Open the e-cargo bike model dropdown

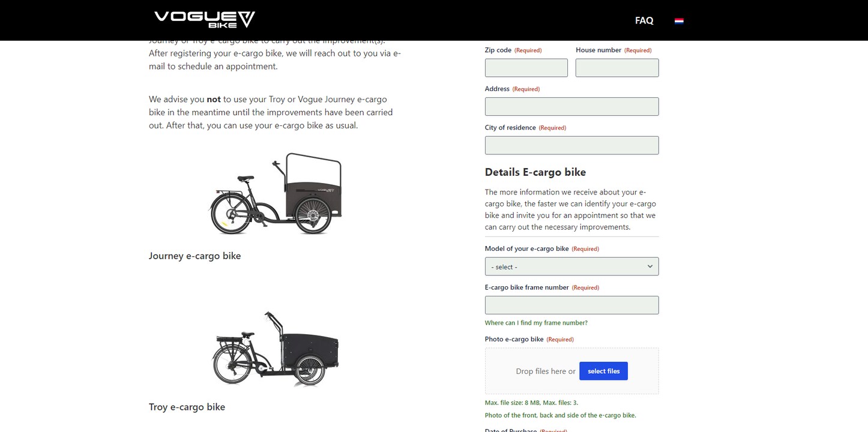(571, 266)
